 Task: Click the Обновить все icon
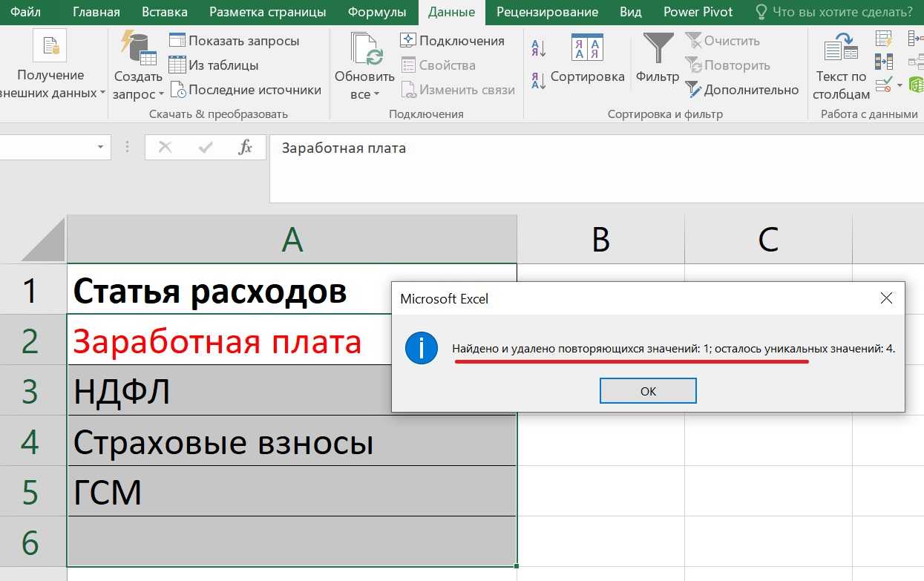[367, 49]
